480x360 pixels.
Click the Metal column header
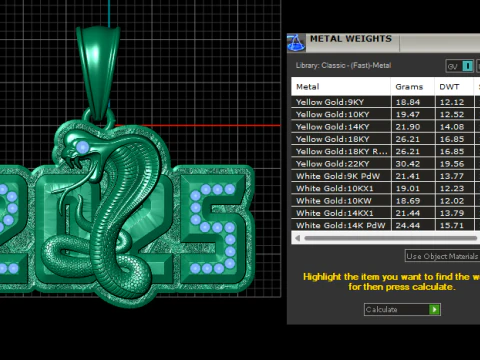[341, 87]
